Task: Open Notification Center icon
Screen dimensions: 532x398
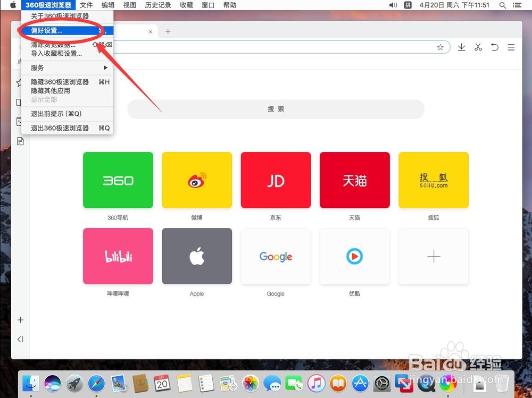Action: click(517, 5)
